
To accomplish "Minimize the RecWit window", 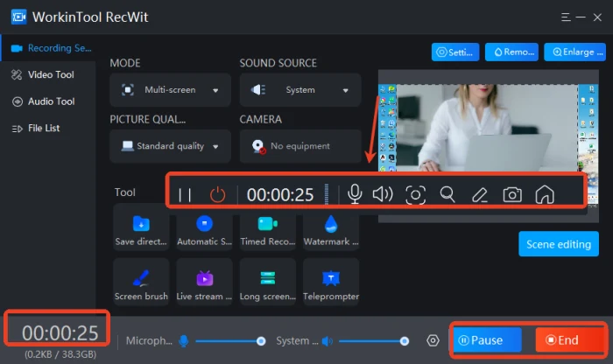I will [x=581, y=17].
